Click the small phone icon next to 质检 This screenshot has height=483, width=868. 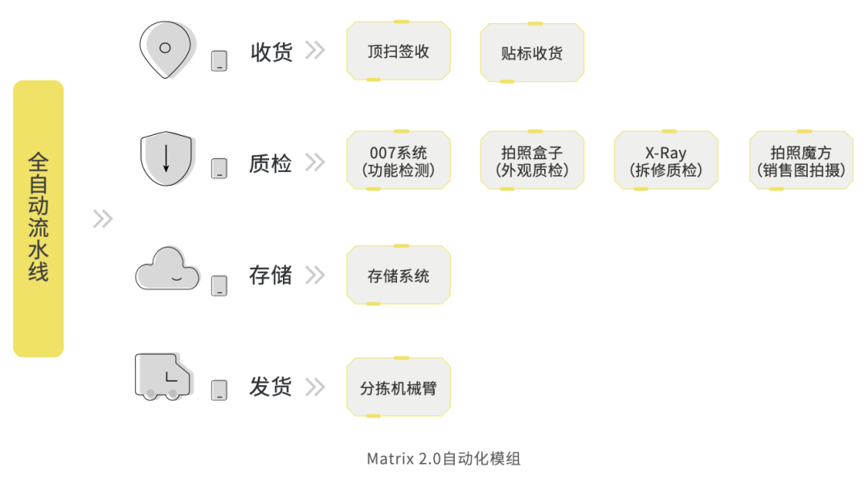tap(219, 168)
